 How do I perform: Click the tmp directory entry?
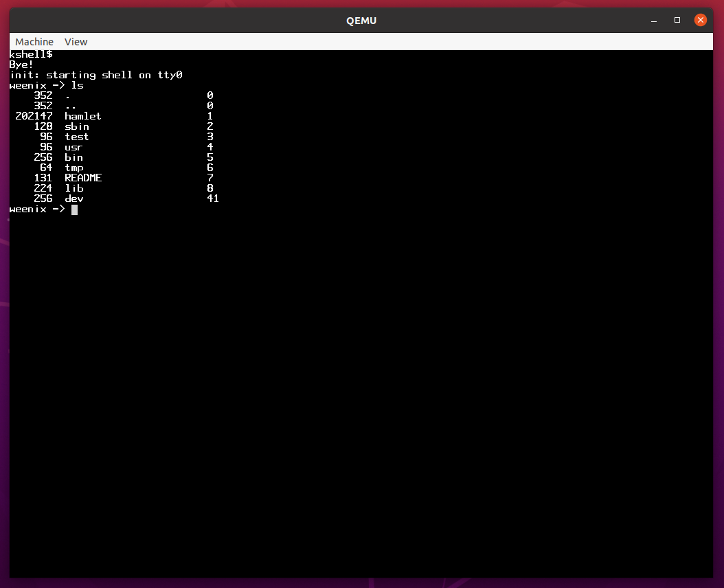(x=73, y=168)
